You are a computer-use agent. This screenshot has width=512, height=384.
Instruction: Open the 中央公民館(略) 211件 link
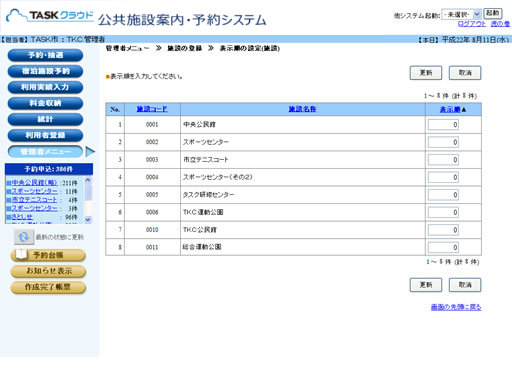coord(34,183)
